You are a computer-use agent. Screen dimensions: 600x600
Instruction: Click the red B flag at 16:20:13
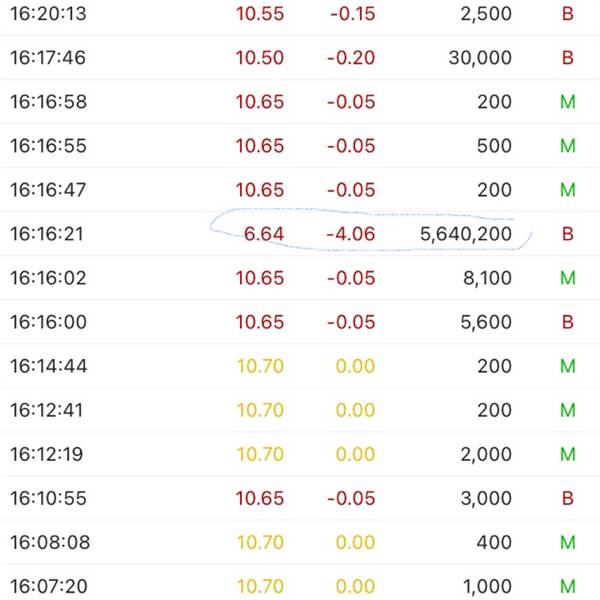pyautogui.click(x=567, y=14)
